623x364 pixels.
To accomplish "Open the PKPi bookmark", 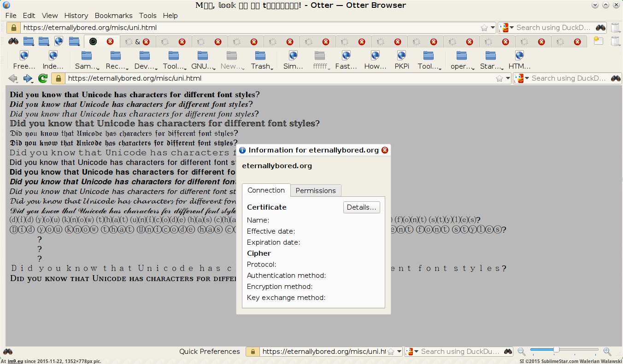I will coord(402,60).
